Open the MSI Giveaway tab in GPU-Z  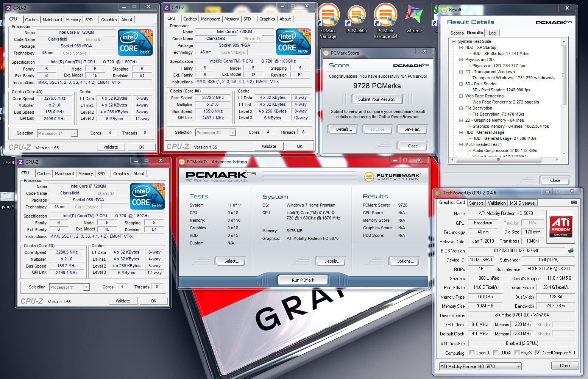[523, 203]
